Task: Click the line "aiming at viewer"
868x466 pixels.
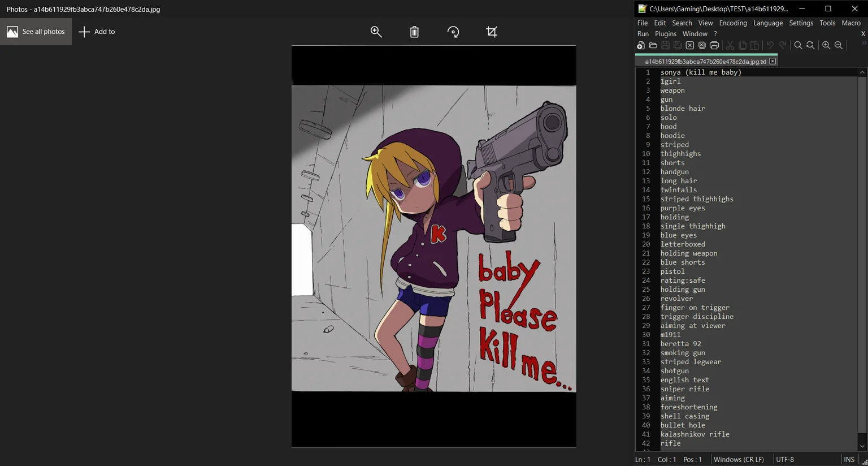Action: tap(693, 326)
